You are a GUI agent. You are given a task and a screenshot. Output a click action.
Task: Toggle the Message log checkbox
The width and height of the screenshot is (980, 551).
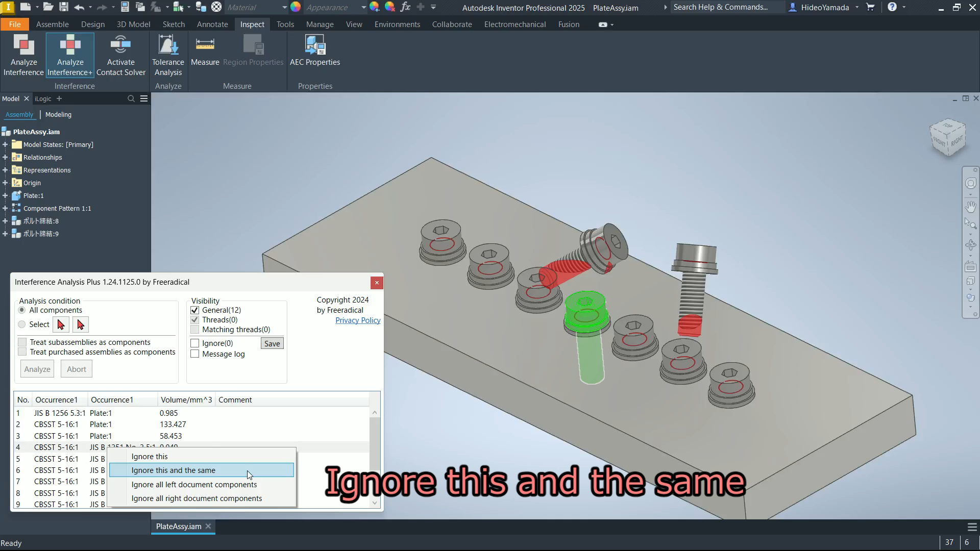point(195,354)
